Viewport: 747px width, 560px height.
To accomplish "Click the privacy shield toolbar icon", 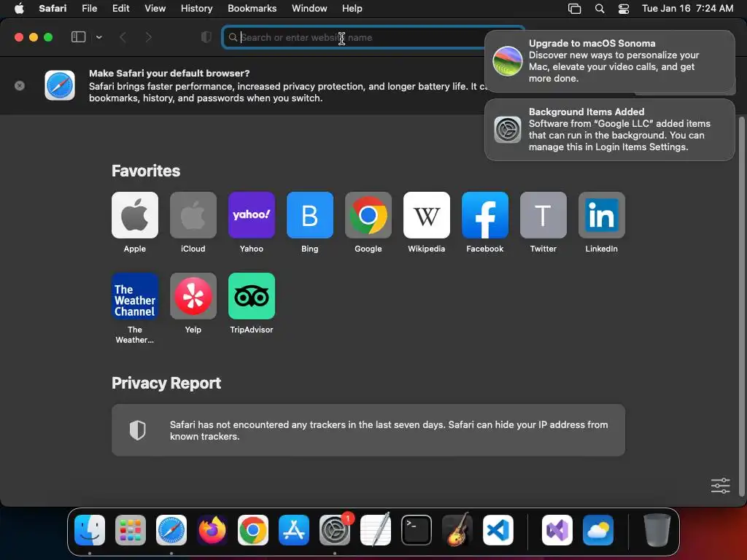I will click(206, 37).
